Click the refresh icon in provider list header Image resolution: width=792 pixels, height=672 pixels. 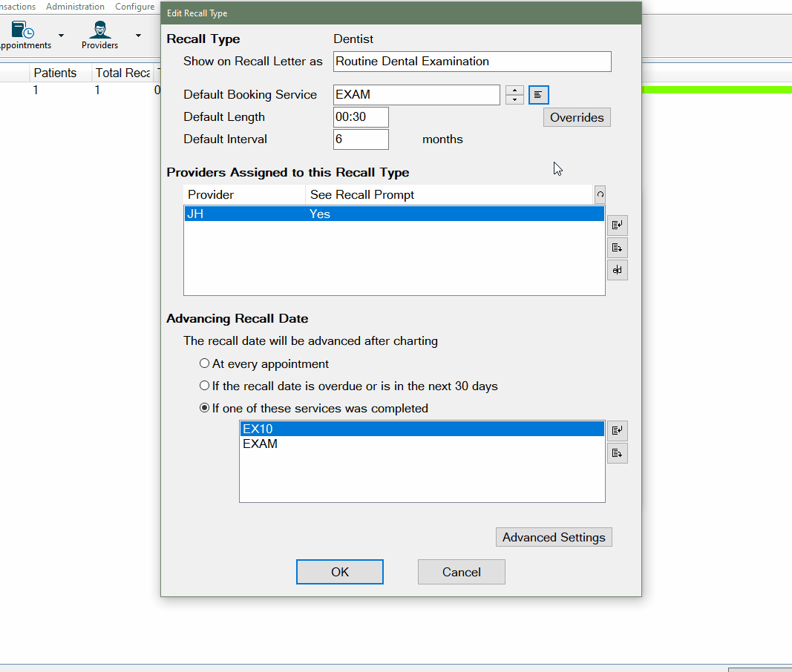pyautogui.click(x=600, y=194)
